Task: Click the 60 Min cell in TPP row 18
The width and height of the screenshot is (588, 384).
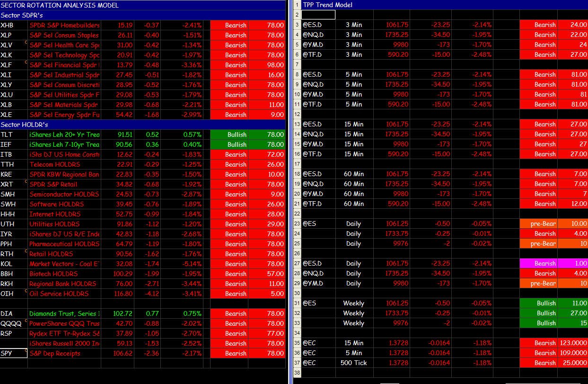Action: 353,174
